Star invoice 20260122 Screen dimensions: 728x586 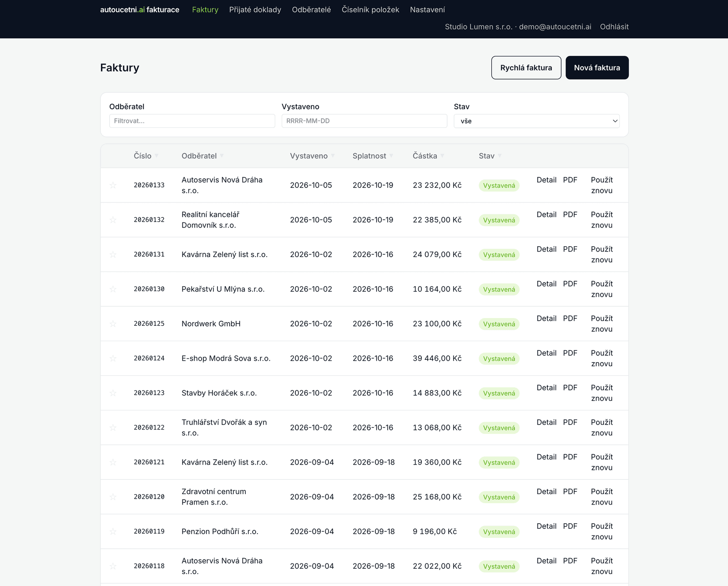point(113,427)
